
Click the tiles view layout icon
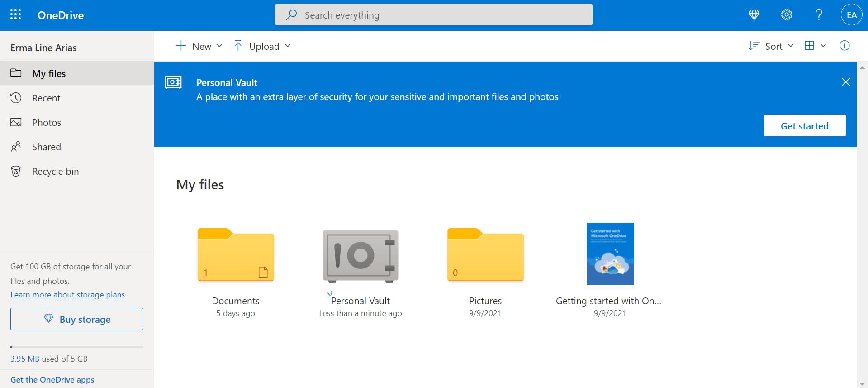tap(810, 46)
